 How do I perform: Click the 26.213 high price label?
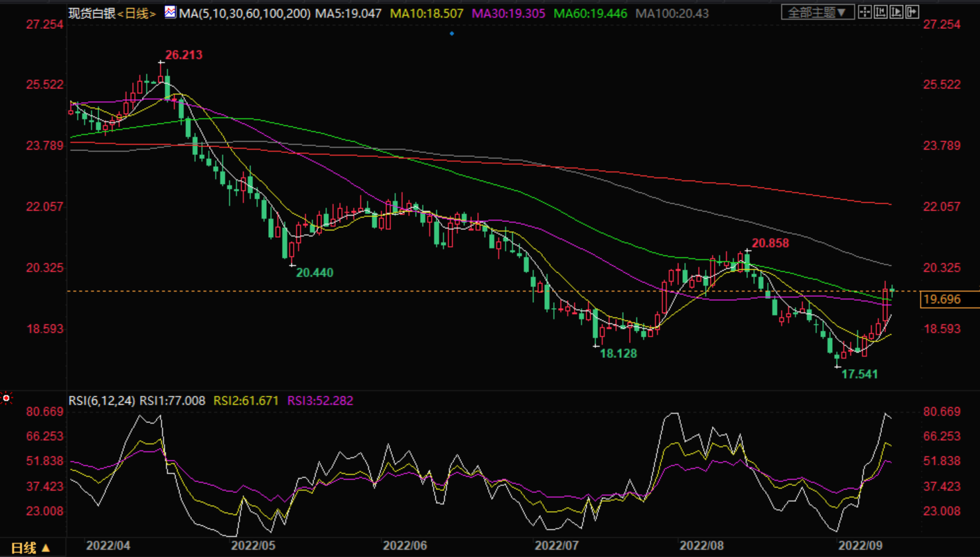tap(183, 55)
